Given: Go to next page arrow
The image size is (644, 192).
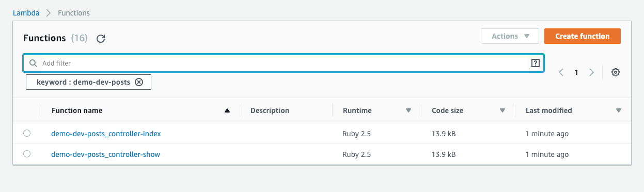Looking at the screenshot, I should point(592,73).
